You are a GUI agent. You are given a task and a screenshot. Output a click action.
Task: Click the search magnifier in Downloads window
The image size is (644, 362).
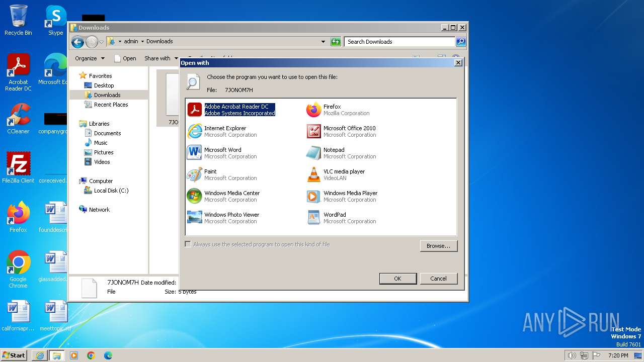tap(461, 42)
